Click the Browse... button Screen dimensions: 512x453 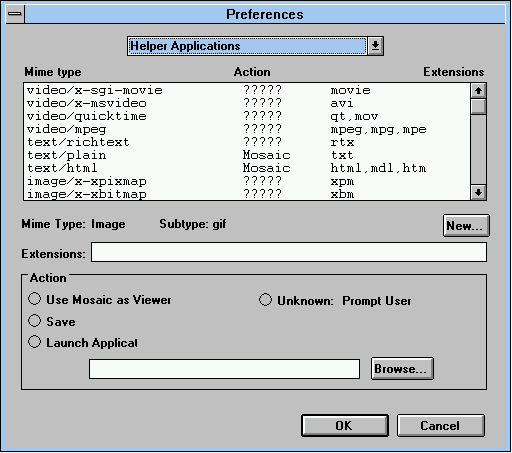(402, 369)
